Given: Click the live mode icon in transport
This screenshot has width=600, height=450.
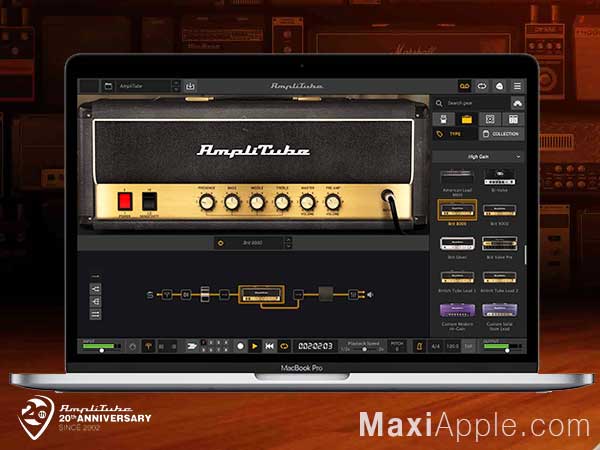Looking at the screenshot, I should [x=191, y=346].
